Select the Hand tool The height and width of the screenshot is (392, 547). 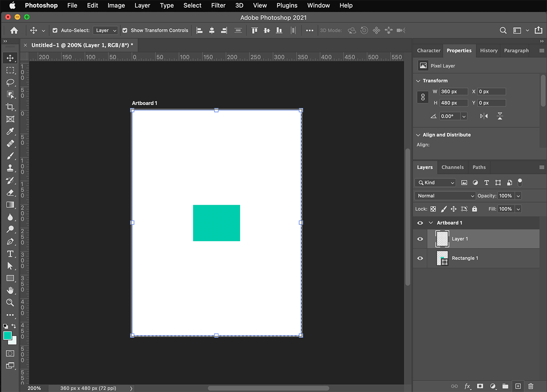(x=10, y=290)
